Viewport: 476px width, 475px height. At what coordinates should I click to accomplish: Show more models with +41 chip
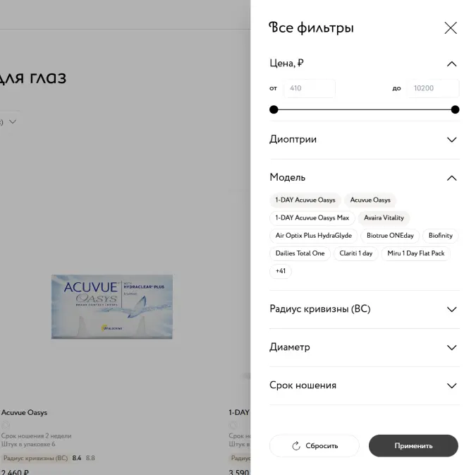click(281, 271)
